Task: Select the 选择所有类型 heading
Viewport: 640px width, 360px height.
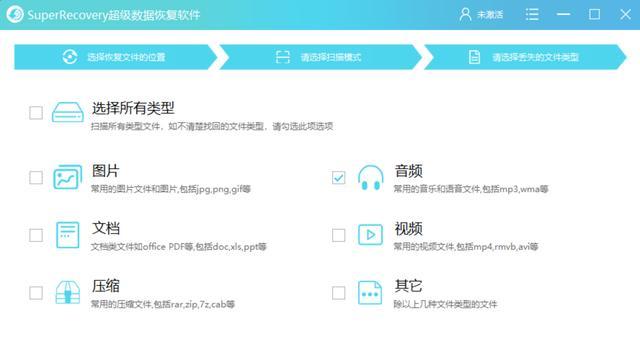Action: [x=133, y=108]
